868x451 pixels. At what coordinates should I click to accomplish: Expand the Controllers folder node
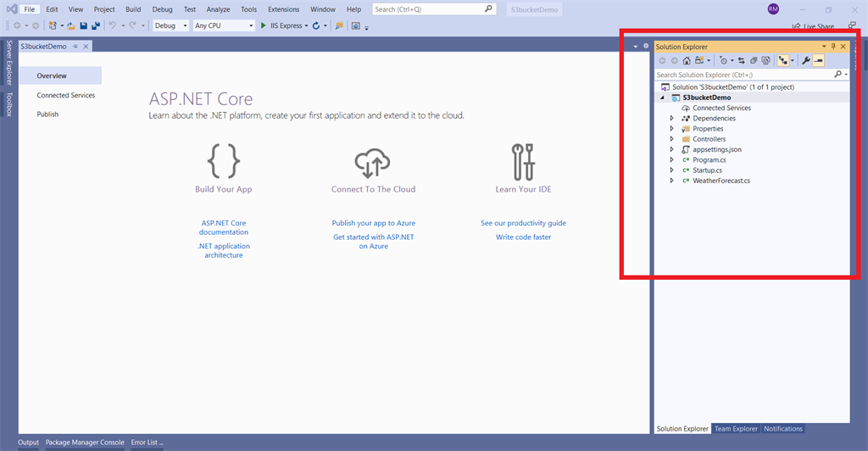(672, 139)
